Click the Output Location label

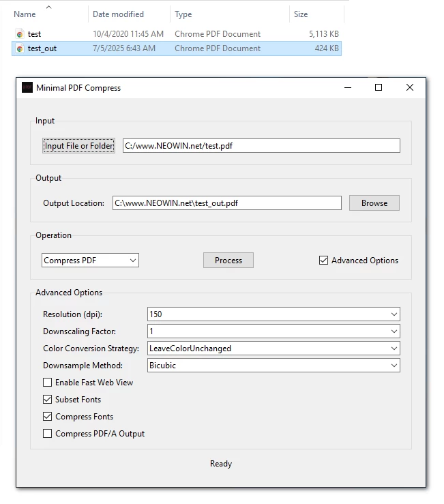pyautogui.click(x=74, y=203)
